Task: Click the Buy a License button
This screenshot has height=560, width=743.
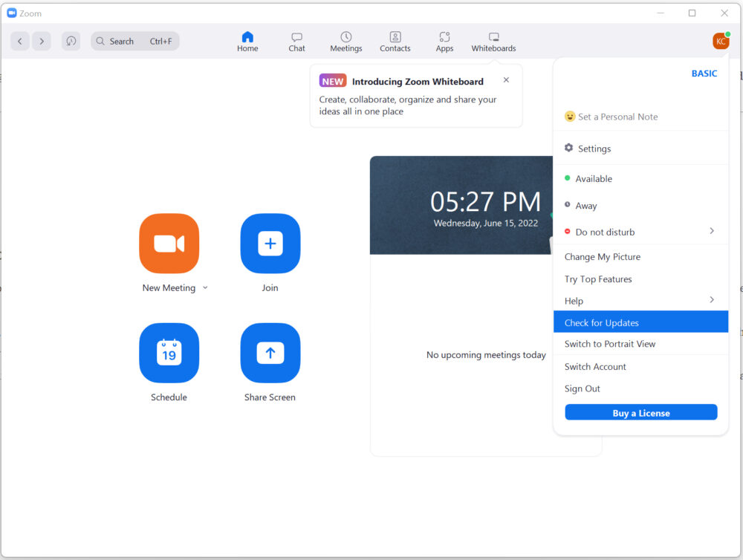Action: (640, 412)
